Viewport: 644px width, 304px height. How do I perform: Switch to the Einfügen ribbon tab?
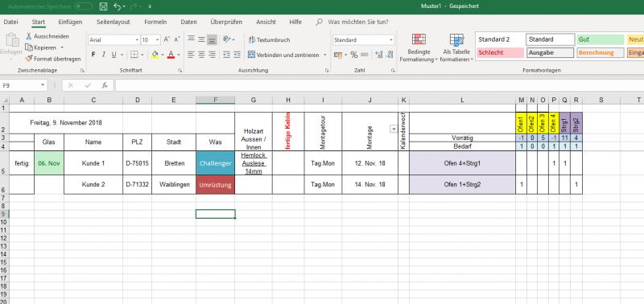coord(70,23)
